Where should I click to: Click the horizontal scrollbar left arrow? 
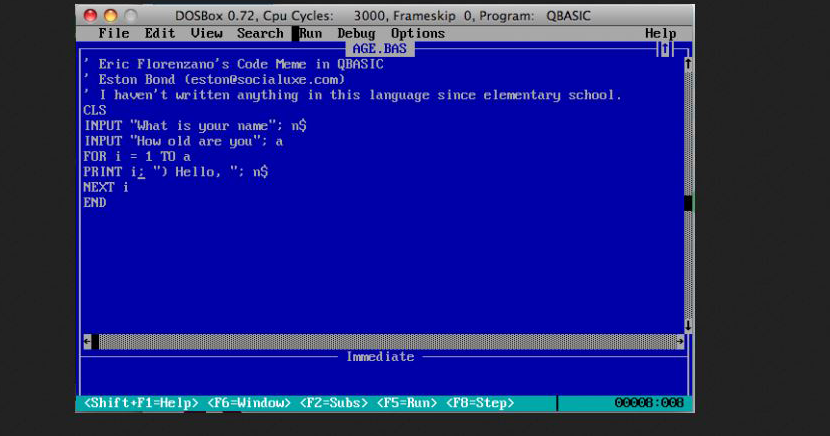click(x=87, y=342)
